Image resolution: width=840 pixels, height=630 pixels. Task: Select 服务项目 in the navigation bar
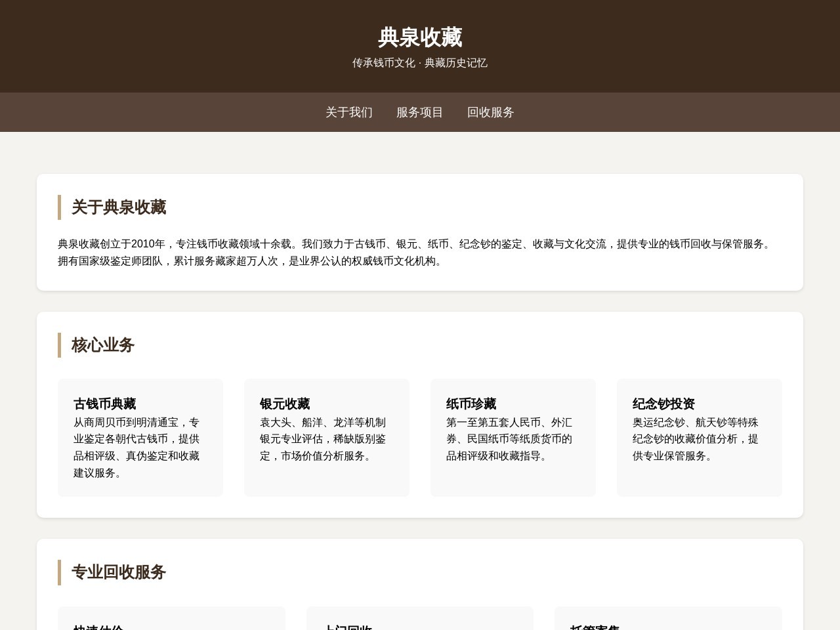pyautogui.click(x=419, y=112)
